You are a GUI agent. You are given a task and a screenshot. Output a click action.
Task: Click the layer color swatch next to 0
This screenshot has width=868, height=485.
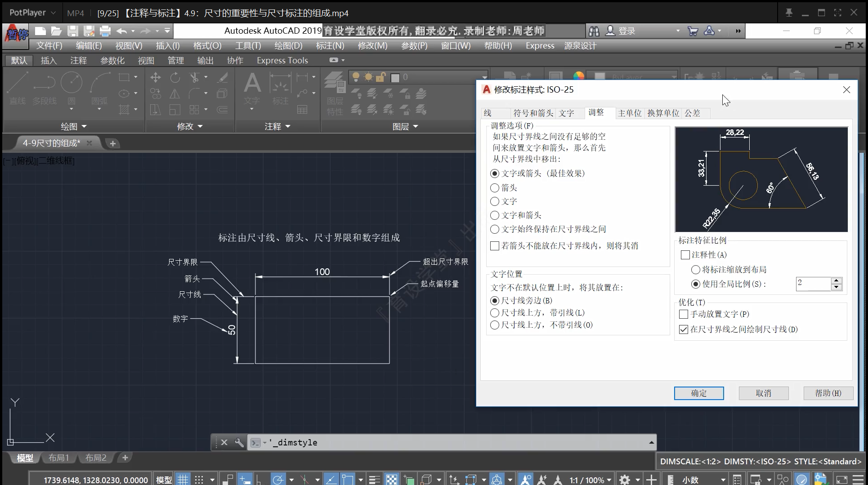pyautogui.click(x=395, y=78)
